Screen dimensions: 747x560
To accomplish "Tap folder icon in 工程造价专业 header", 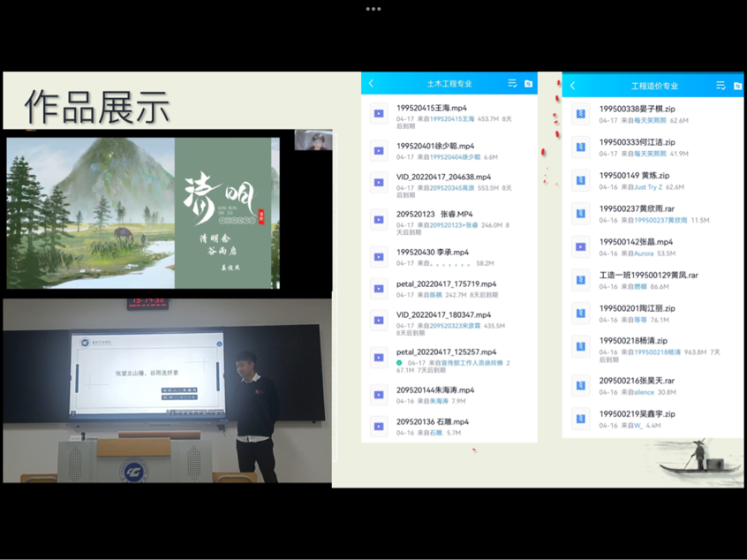I will click(737, 86).
